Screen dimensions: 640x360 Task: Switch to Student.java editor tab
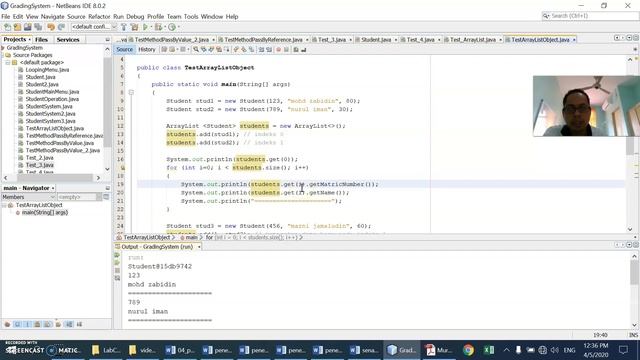tap(376, 40)
